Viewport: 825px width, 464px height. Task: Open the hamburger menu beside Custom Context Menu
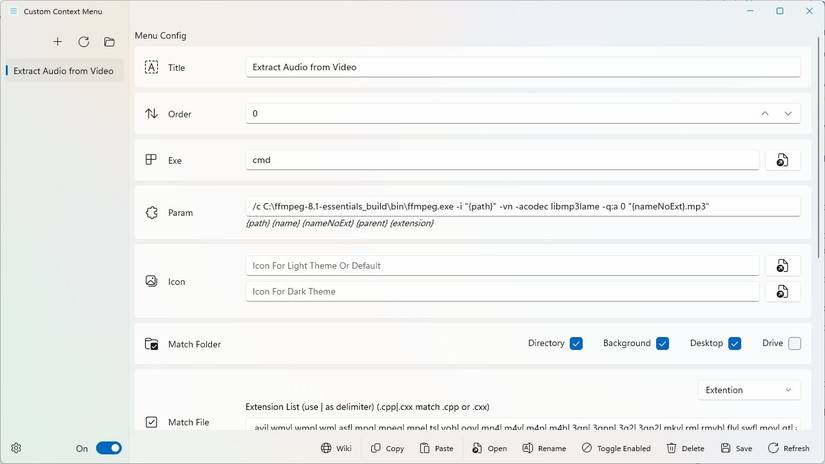14,11
